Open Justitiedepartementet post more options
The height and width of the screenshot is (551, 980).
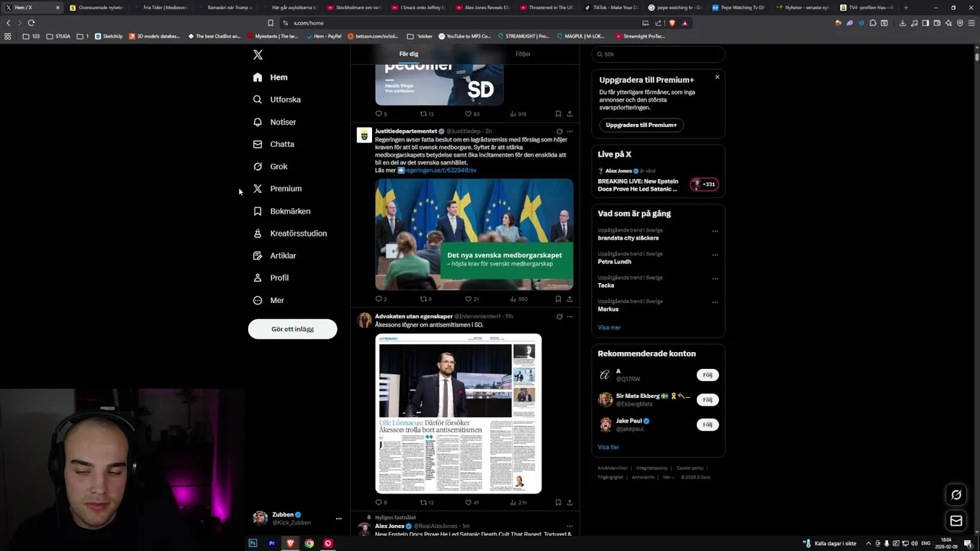click(x=570, y=132)
